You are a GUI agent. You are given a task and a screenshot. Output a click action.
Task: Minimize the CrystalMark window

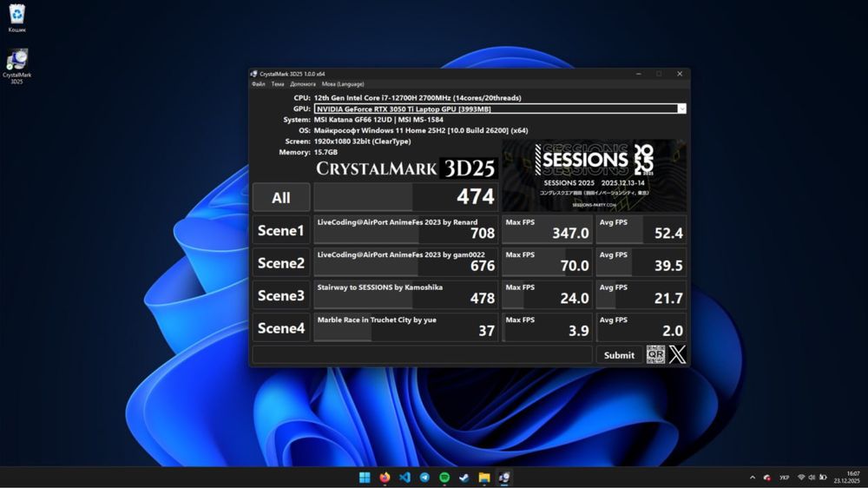pos(638,74)
